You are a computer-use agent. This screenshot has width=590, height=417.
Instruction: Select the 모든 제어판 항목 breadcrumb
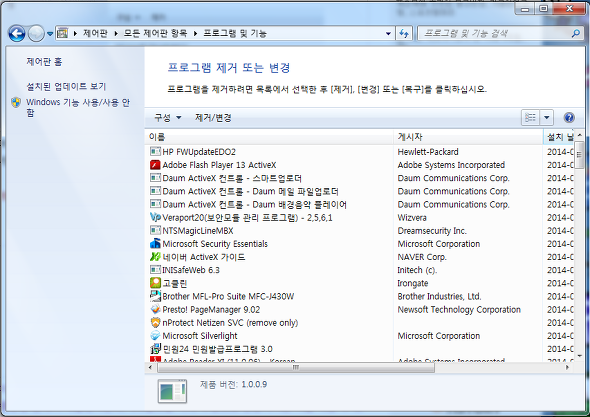[155, 33]
